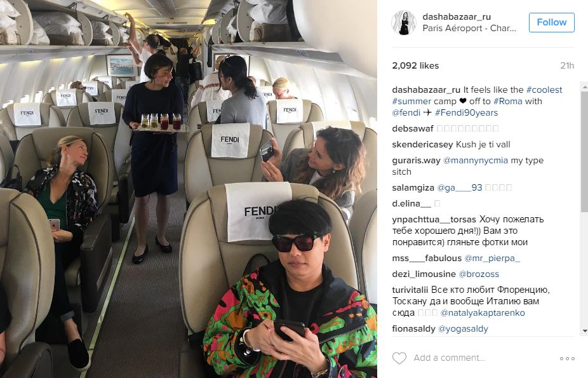Open the @natalyakaptarenko mention
The width and height of the screenshot is (588, 378).
tap(483, 313)
